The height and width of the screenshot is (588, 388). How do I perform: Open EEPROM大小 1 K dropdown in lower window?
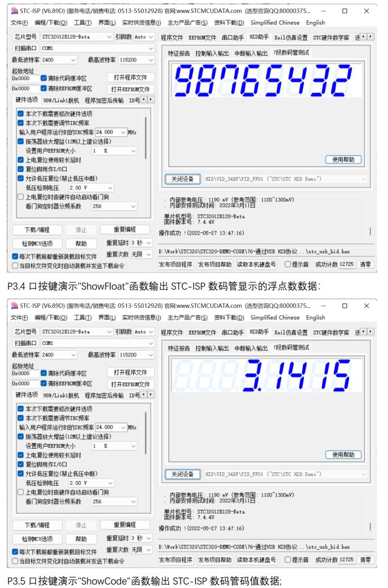(114, 446)
